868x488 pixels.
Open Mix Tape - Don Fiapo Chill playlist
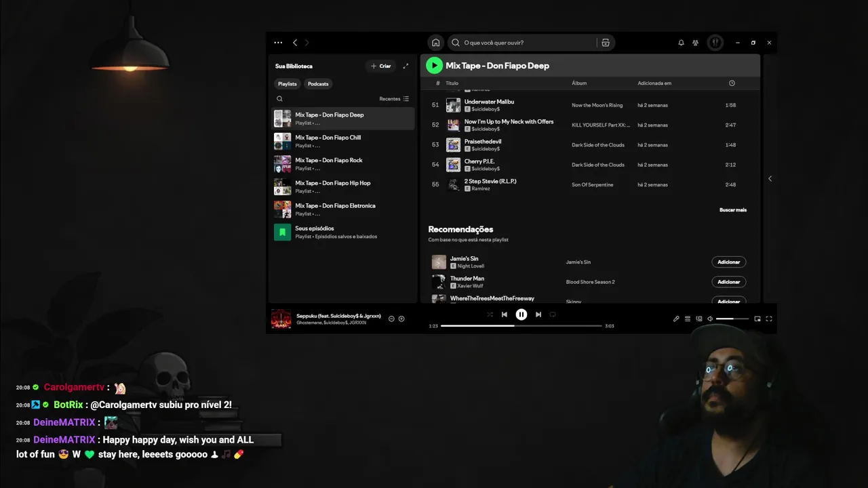tap(343, 141)
